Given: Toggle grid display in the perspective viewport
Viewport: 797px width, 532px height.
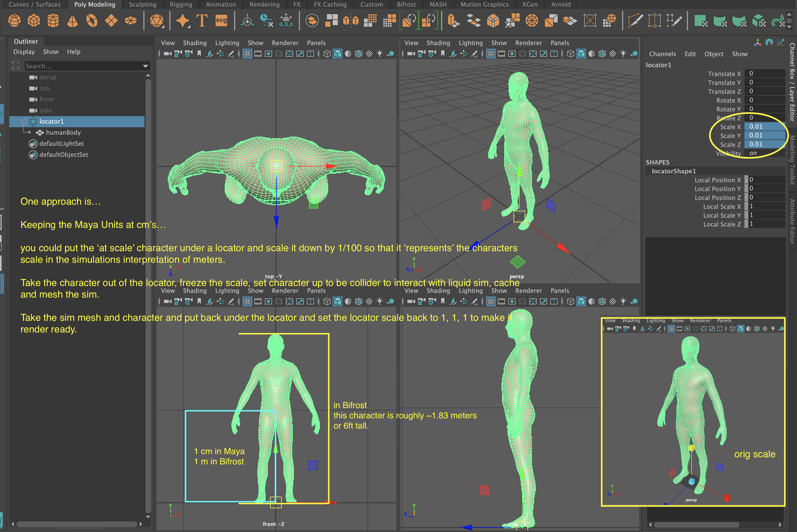Looking at the screenshot, I should 491,53.
